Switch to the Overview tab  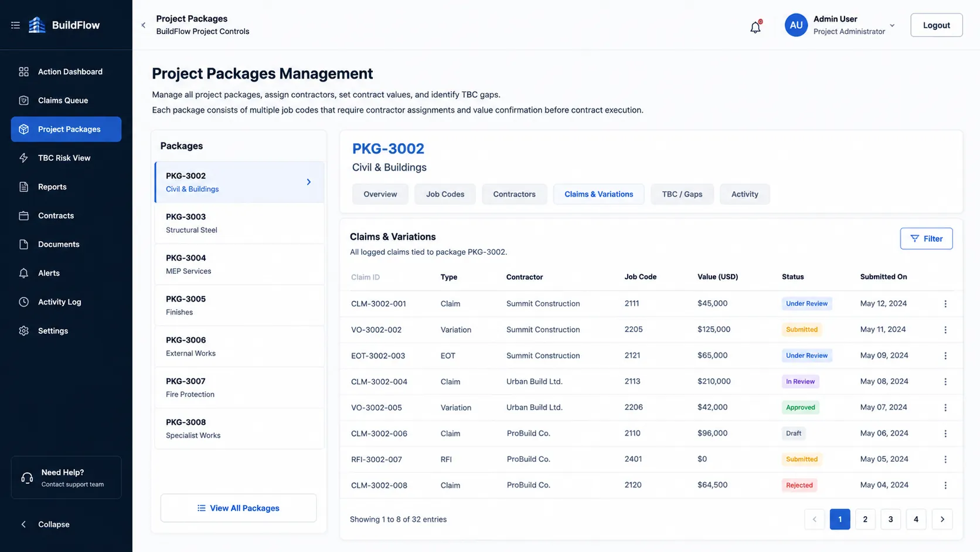(x=380, y=194)
